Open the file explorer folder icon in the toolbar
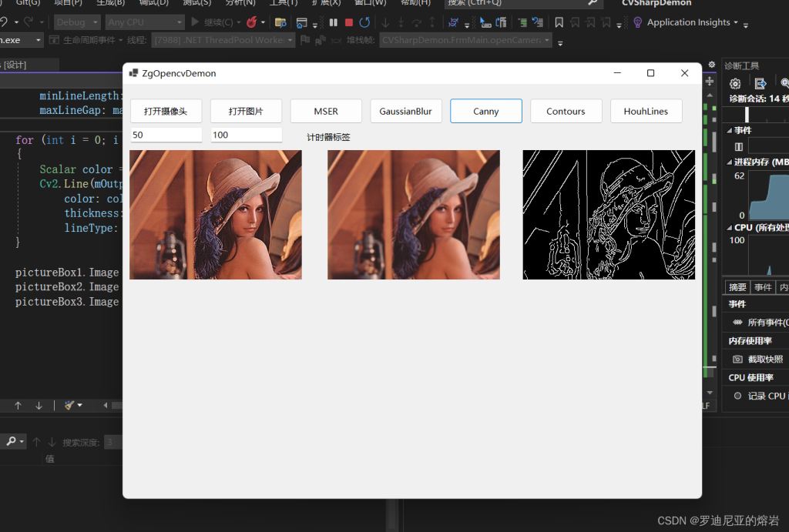Screen dimensions: 789x532 [x=280, y=22]
